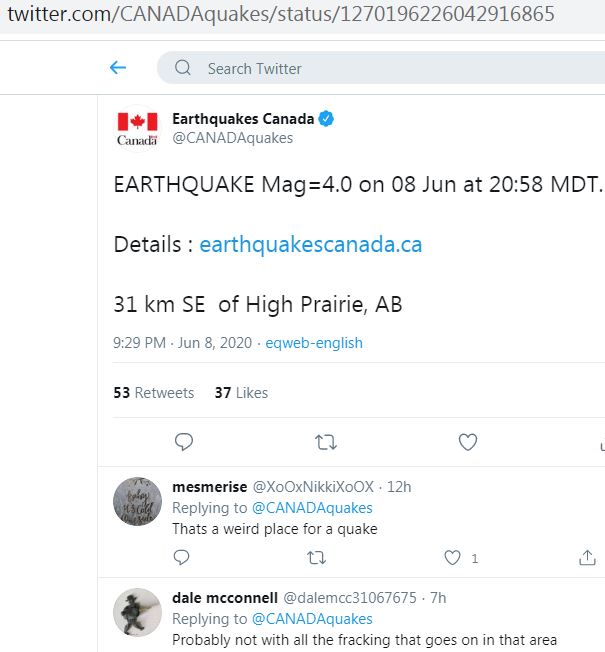Open dale mcconnell's profile avatar

[138, 612]
